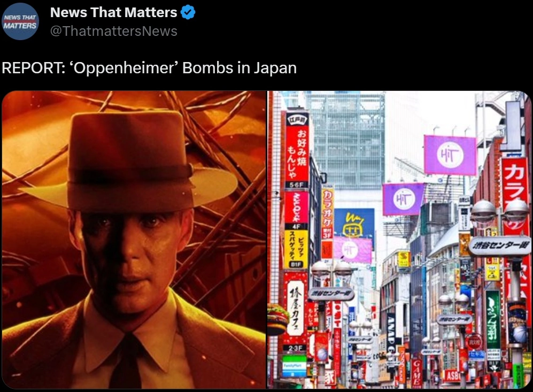Screen dimensions: 533x392
Task: Click the white vertical カフェ calligraphy sign
Action: pos(295,308)
